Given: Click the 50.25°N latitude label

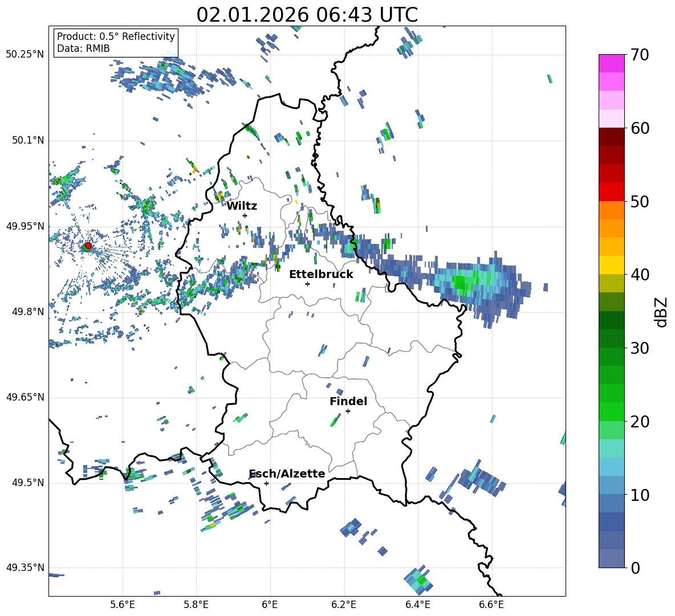Looking at the screenshot, I should tap(25, 55).
